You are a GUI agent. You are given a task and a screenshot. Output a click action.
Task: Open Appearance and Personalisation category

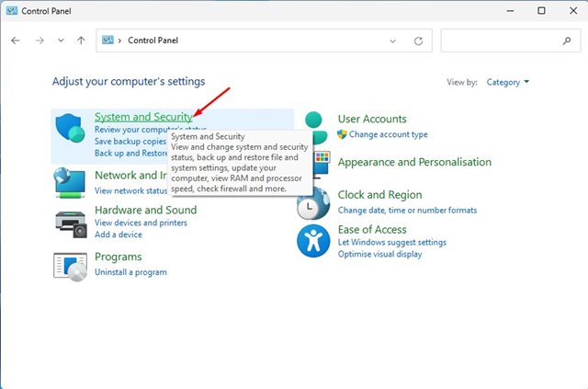[x=414, y=162]
